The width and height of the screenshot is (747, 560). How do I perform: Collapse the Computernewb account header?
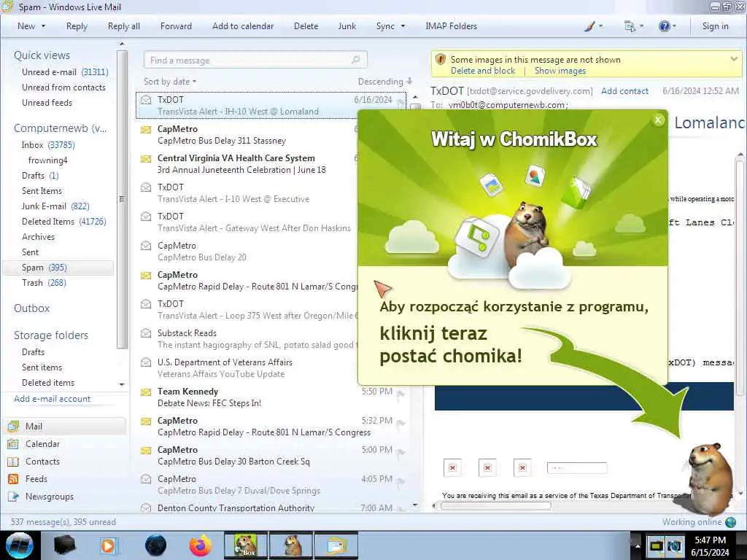coord(60,128)
